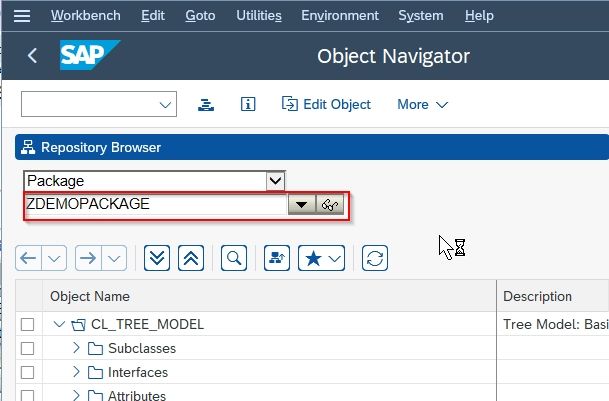Check the Interfaces row checkbox
This screenshot has width=609, height=401.
click(x=28, y=373)
